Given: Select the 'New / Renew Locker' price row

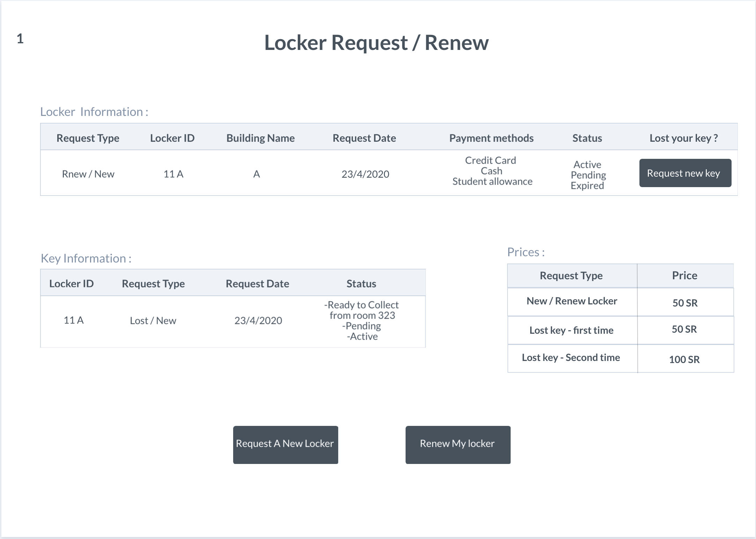Looking at the screenshot, I should click(621, 302).
